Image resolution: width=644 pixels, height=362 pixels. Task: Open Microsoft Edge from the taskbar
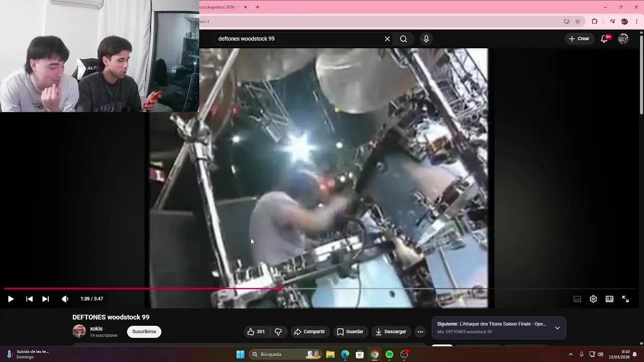click(345, 354)
